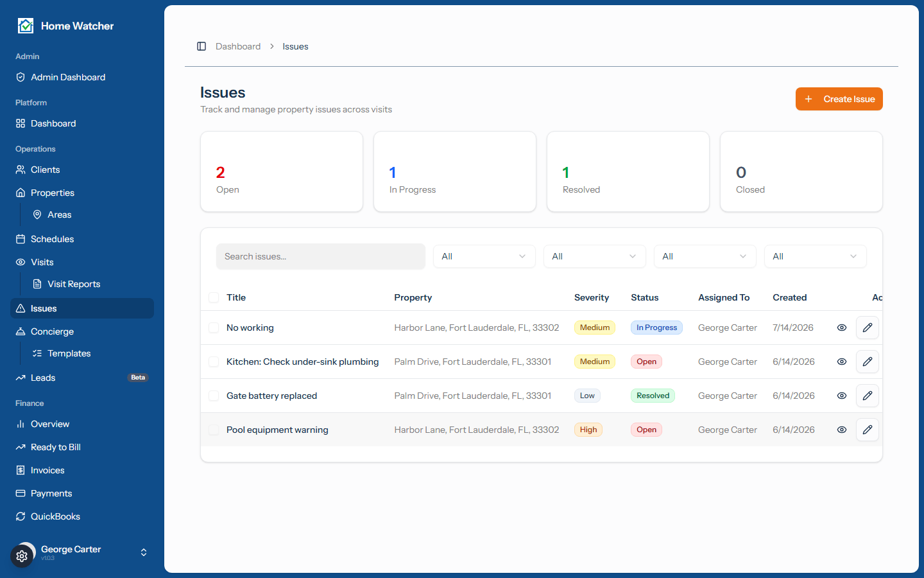924x578 pixels.
Task: Open the second 'All' filter dropdown
Action: pos(595,256)
